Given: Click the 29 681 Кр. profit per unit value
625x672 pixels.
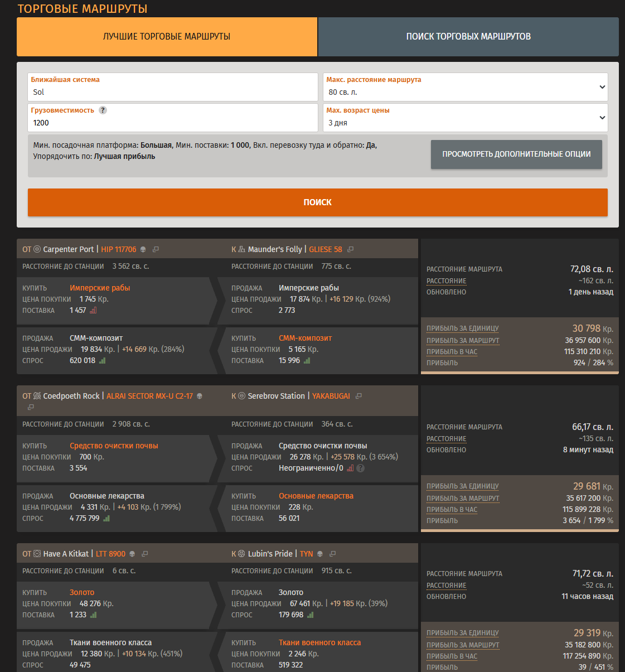Looking at the screenshot, I should point(593,486).
